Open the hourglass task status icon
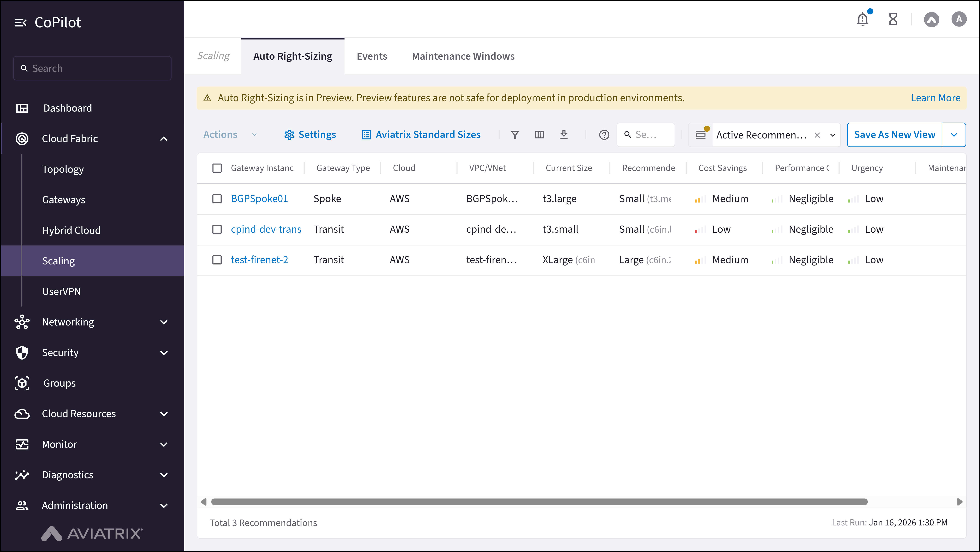The width and height of the screenshot is (980, 552). click(893, 19)
